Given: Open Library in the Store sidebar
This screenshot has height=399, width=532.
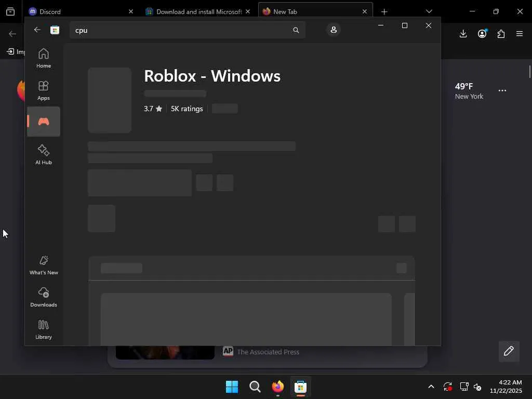Looking at the screenshot, I should [44, 329].
